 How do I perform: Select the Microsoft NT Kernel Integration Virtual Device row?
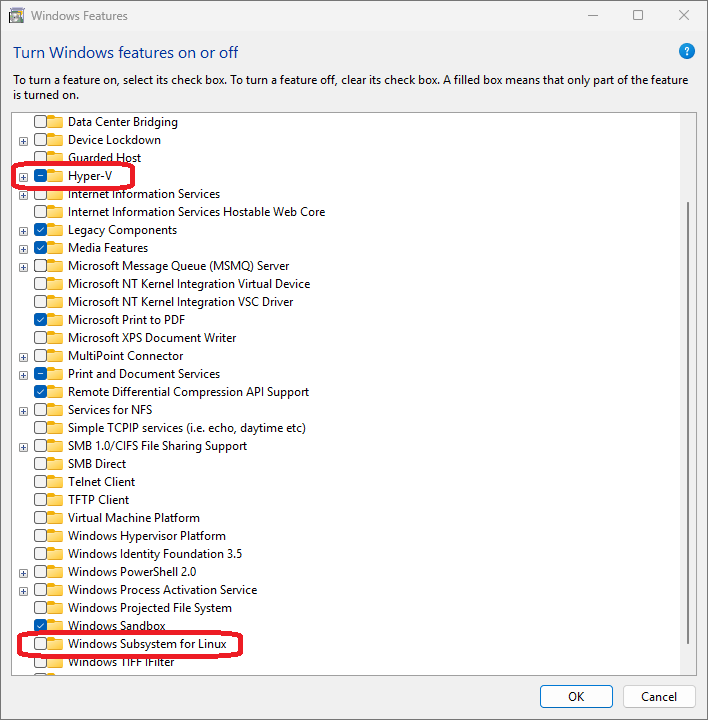click(189, 284)
